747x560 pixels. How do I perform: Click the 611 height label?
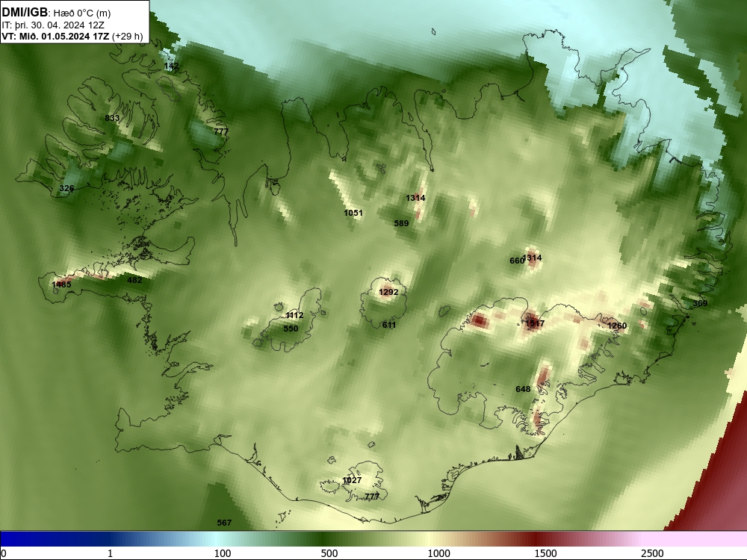[388, 325]
